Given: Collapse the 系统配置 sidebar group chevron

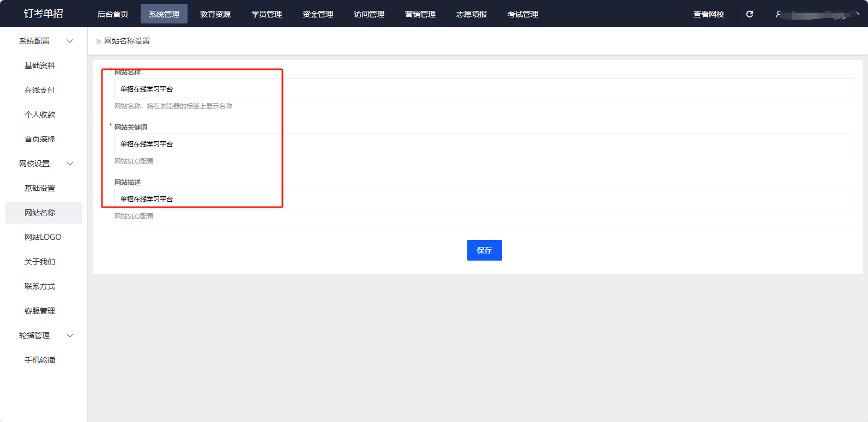Looking at the screenshot, I should coord(70,41).
